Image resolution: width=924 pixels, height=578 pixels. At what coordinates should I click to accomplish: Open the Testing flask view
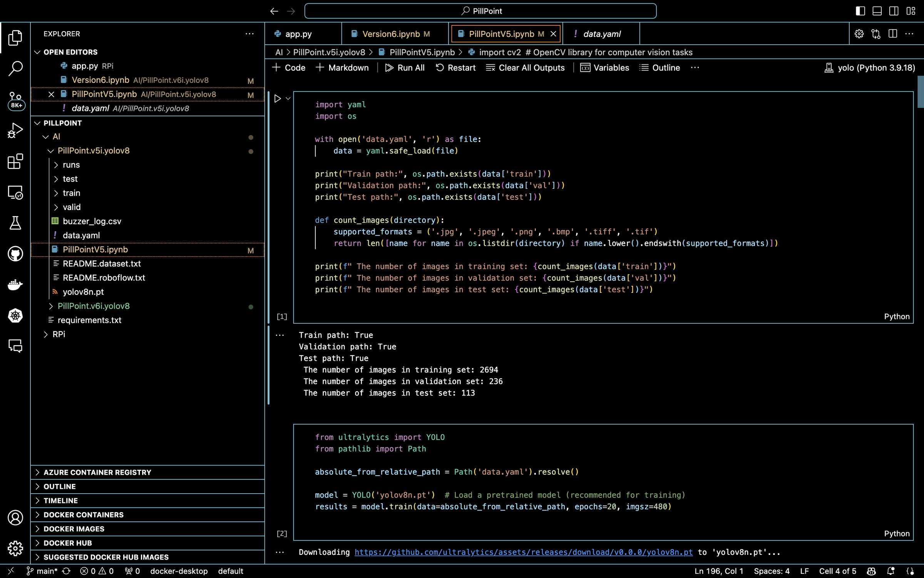15,223
